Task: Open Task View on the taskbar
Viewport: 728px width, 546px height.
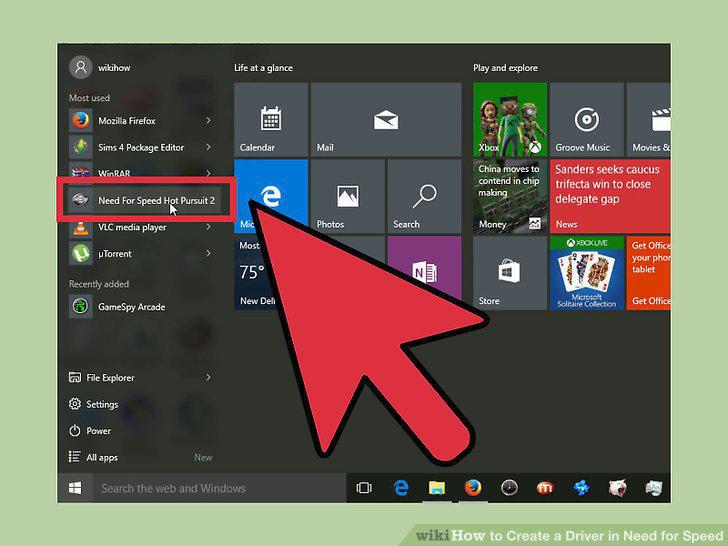Action: (x=364, y=488)
